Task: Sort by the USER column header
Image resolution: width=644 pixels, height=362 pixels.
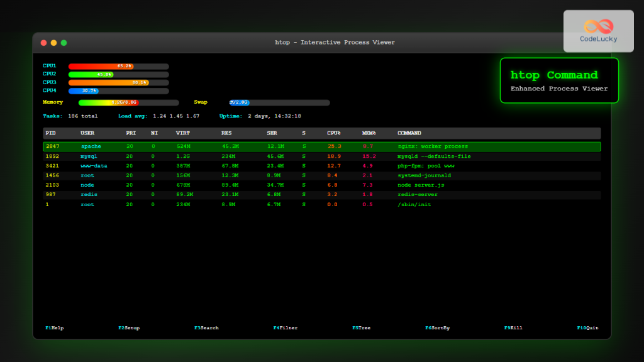Action: pos(87,133)
